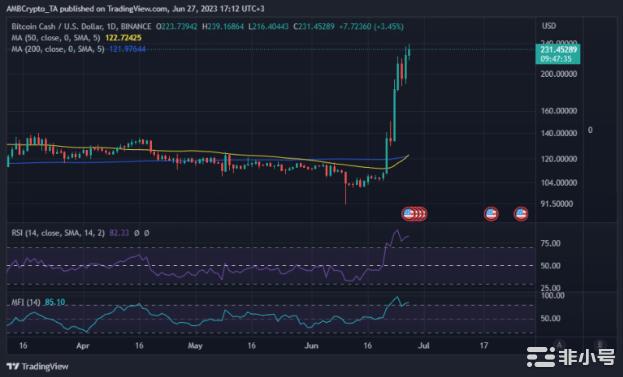
Task: Click the RSI (14, close, SMA, 14, 2) indicator label
Action: (58, 233)
